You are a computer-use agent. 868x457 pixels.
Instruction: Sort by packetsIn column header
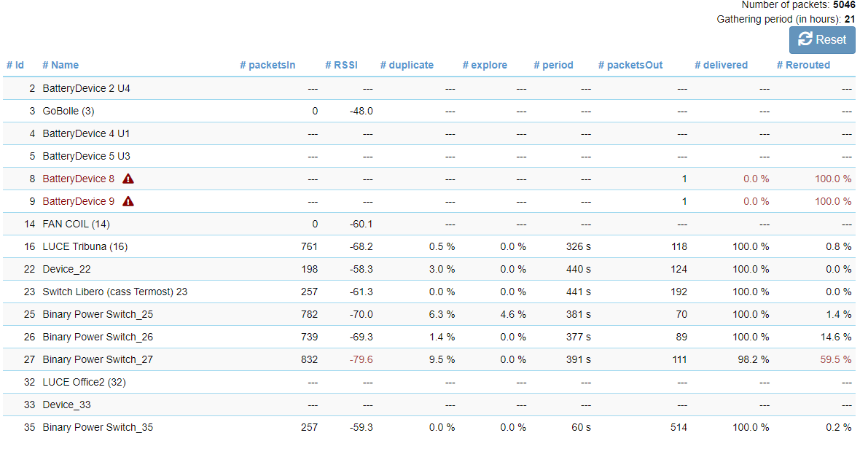tap(267, 65)
